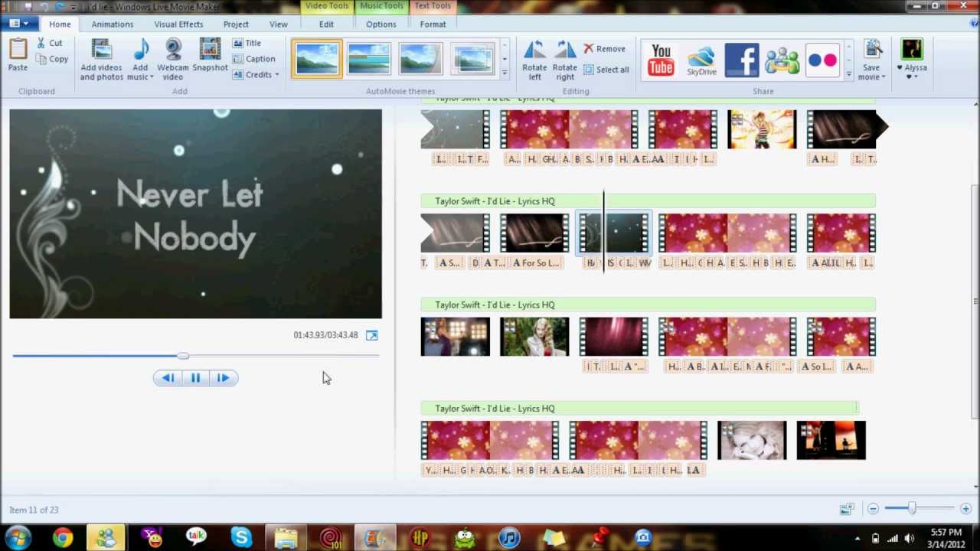Screen dimensions: 980x551
Task: Open the Project tab
Action: point(236,24)
